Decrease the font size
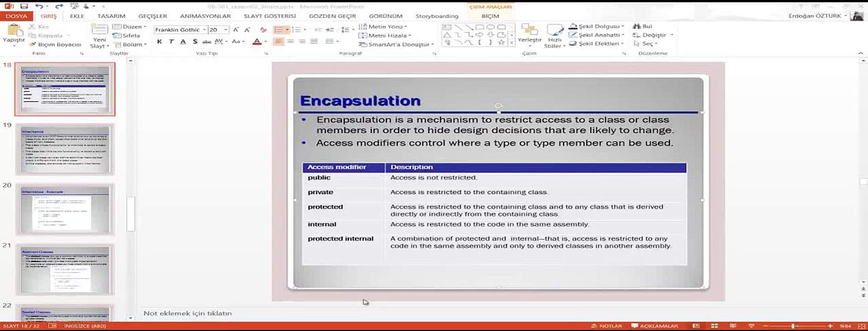This screenshot has width=868, height=331. [x=247, y=30]
